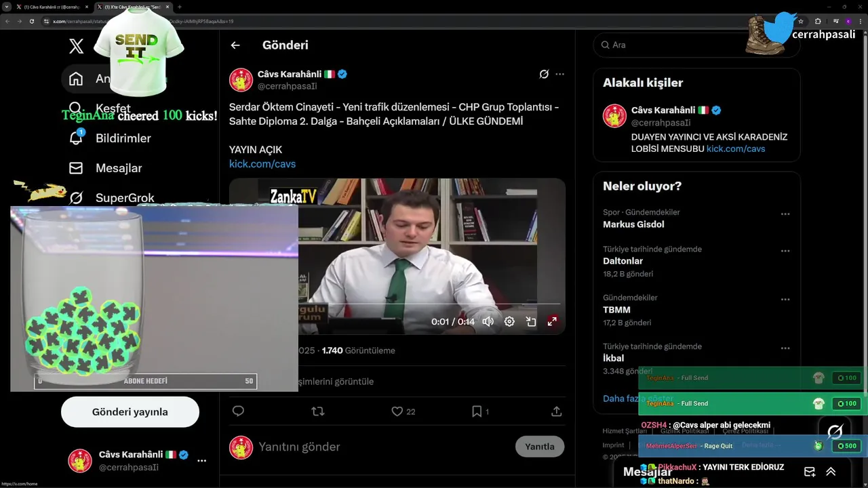Open more options for Daltonlar trend

[785, 251]
